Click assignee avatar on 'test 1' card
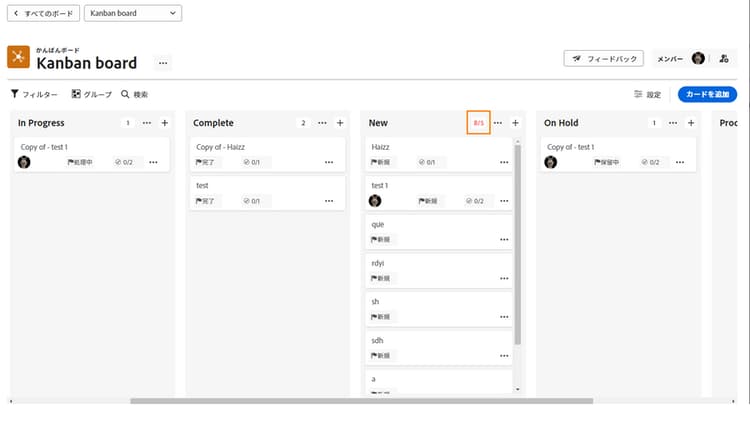 (375, 201)
